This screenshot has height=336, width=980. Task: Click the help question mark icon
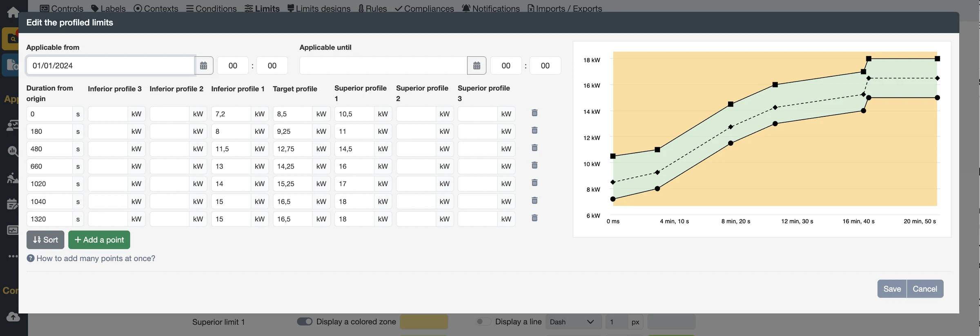coord(31,258)
